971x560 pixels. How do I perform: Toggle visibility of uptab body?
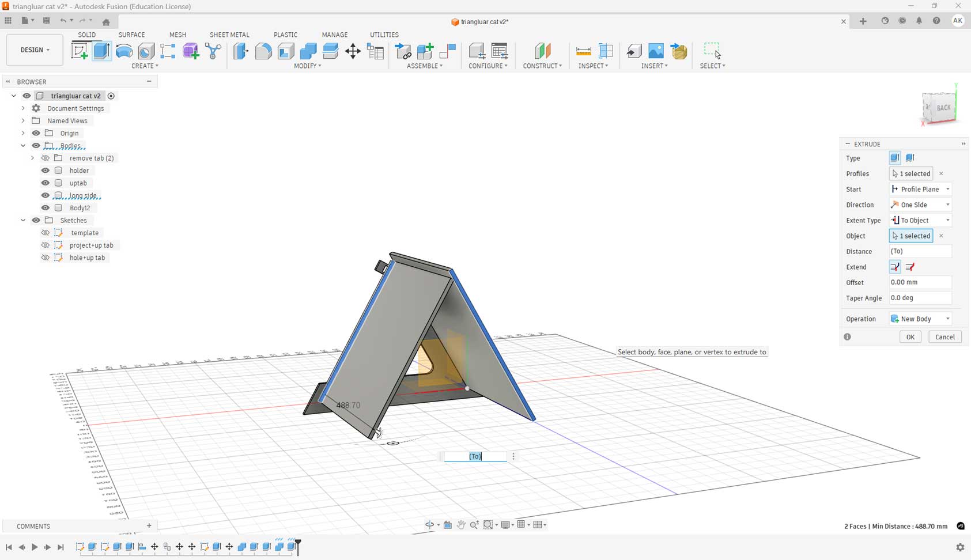46,183
